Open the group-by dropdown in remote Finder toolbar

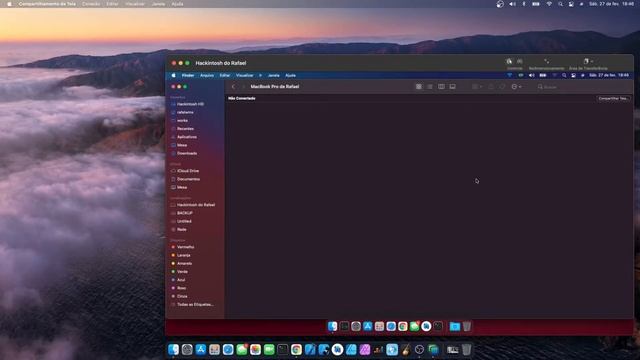click(477, 87)
